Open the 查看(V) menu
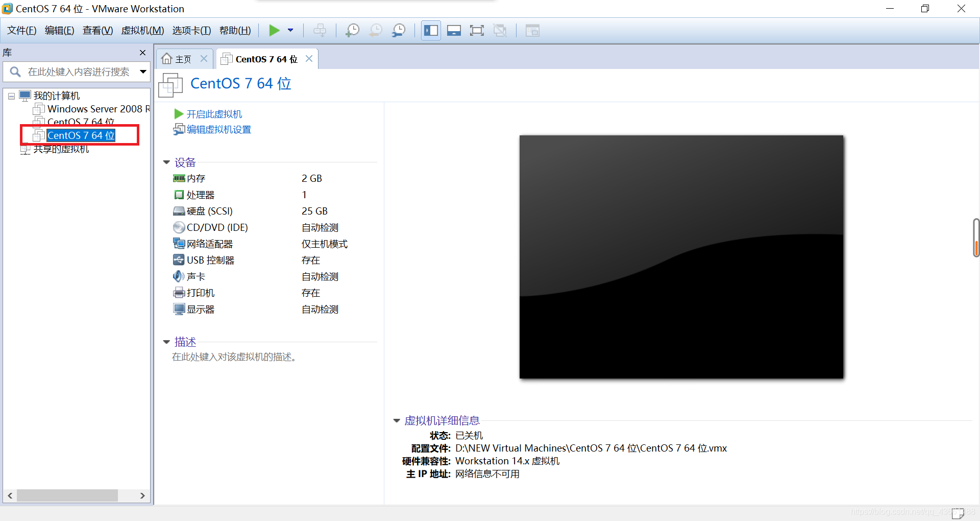The width and height of the screenshot is (980, 521). (x=97, y=31)
